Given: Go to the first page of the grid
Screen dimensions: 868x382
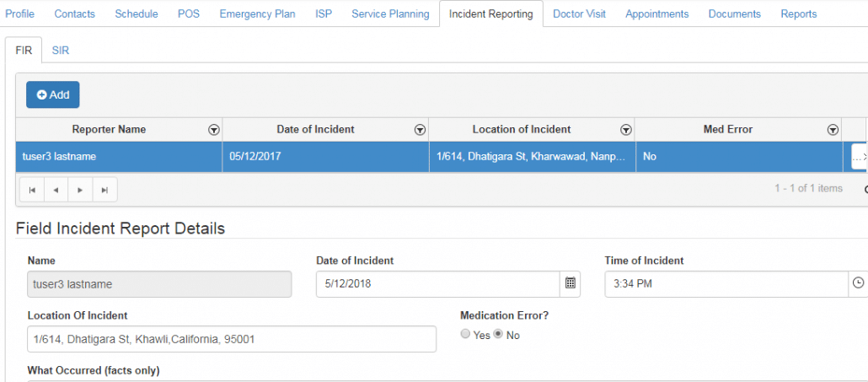Looking at the screenshot, I should [32, 190].
